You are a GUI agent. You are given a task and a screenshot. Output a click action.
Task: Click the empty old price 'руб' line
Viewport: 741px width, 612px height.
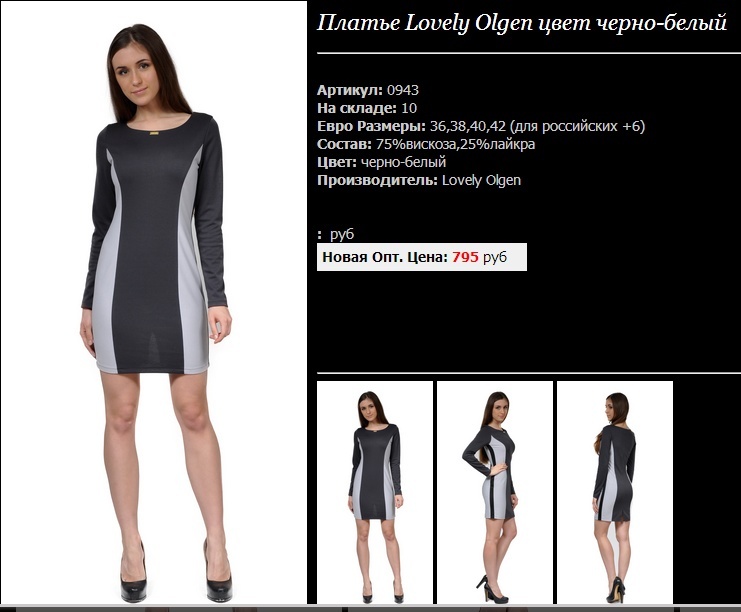pyautogui.click(x=336, y=234)
